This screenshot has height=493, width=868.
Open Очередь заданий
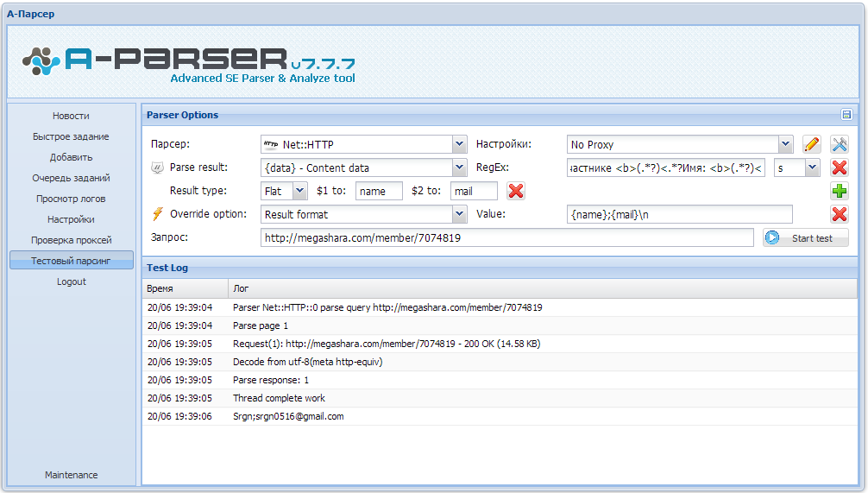pyautogui.click(x=71, y=178)
